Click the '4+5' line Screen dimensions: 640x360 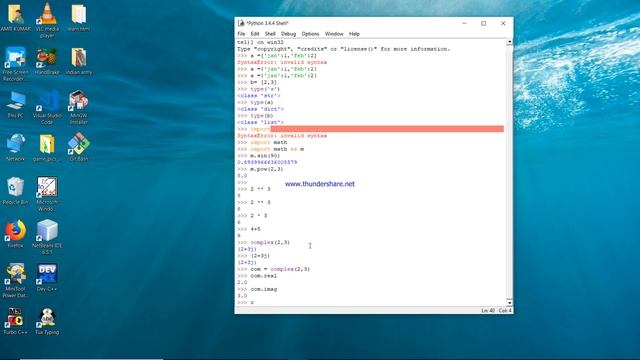249,229
